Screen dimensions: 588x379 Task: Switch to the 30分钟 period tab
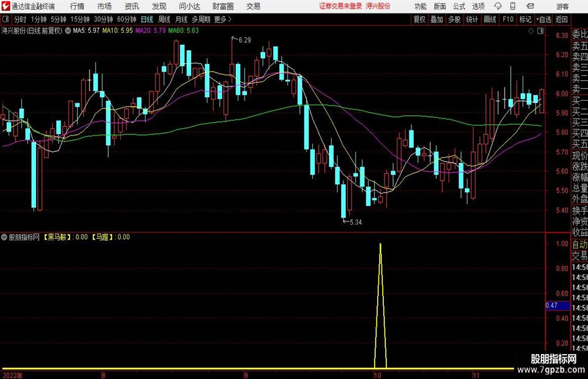point(103,19)
